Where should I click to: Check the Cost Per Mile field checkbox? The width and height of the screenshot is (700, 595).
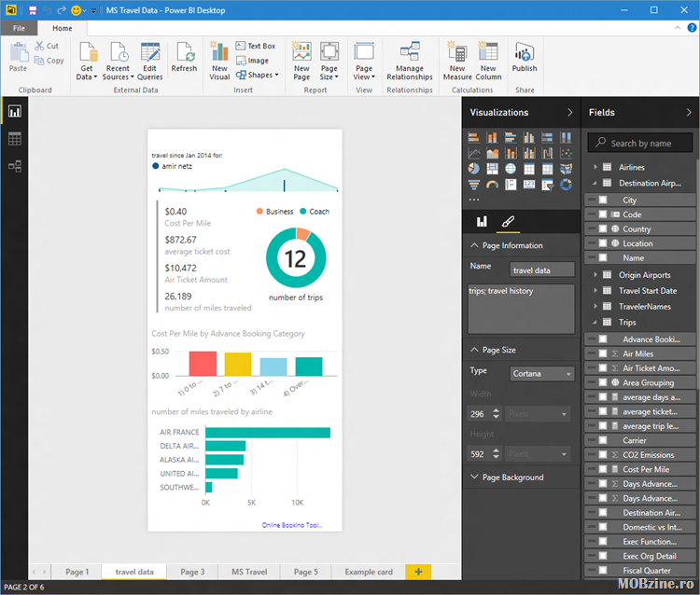point(603,469)
